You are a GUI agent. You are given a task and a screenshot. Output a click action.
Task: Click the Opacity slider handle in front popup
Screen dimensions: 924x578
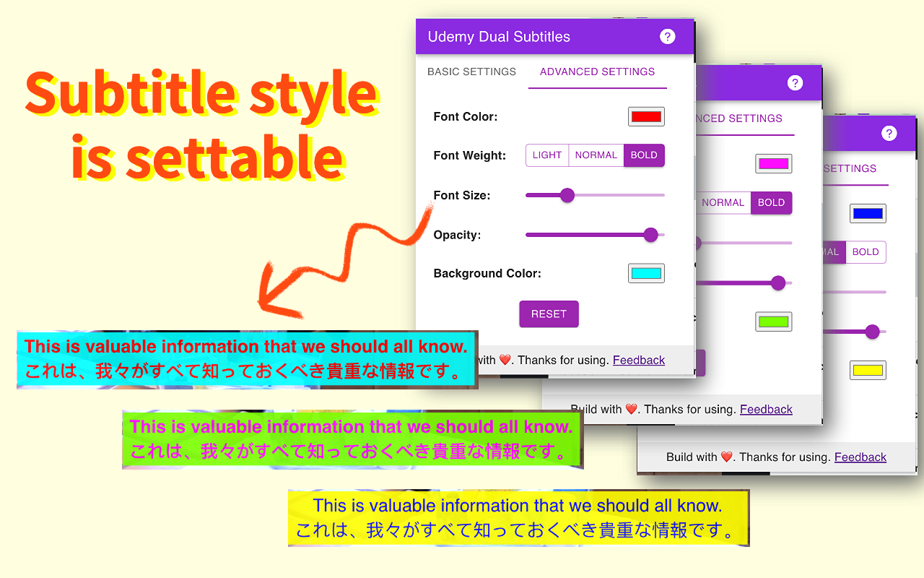click(x=650, y=235)
